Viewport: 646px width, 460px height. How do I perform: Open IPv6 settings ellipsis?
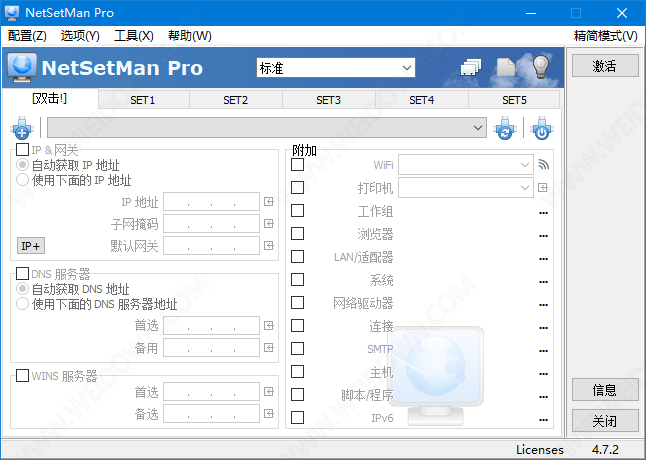click(x=543, y=420)
